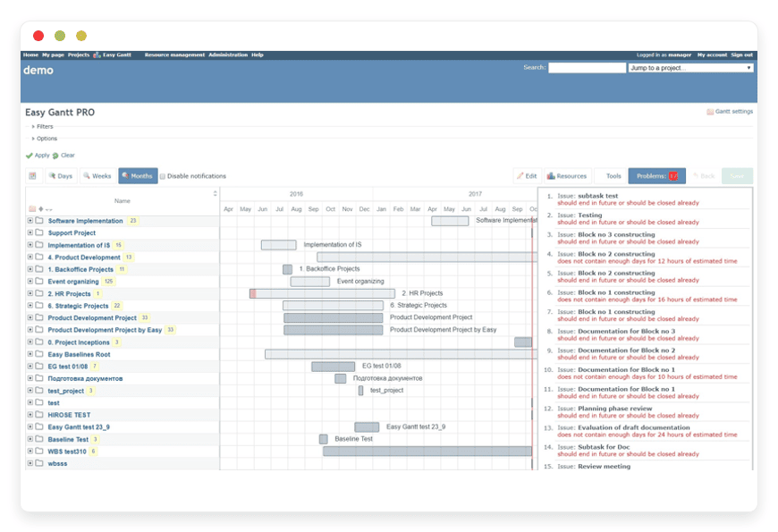Click the green Save button
Viewport: 778px width, 532px height.
click(x=737, y=175)
